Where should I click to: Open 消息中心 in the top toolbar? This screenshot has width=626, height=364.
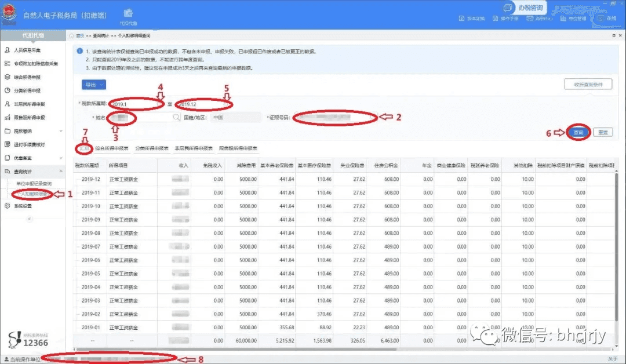(x=540, y=19)
